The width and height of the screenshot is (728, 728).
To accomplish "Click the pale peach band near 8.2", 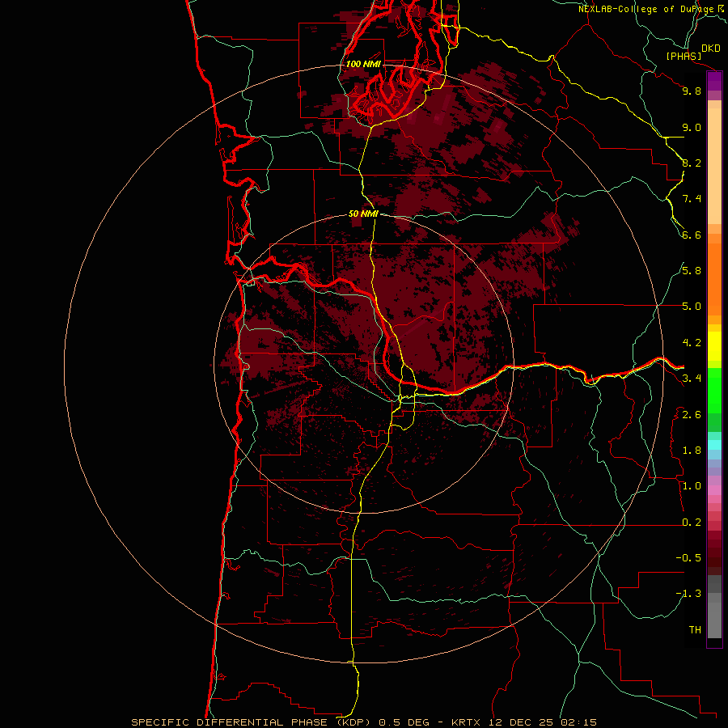I will tap(714, 166).
